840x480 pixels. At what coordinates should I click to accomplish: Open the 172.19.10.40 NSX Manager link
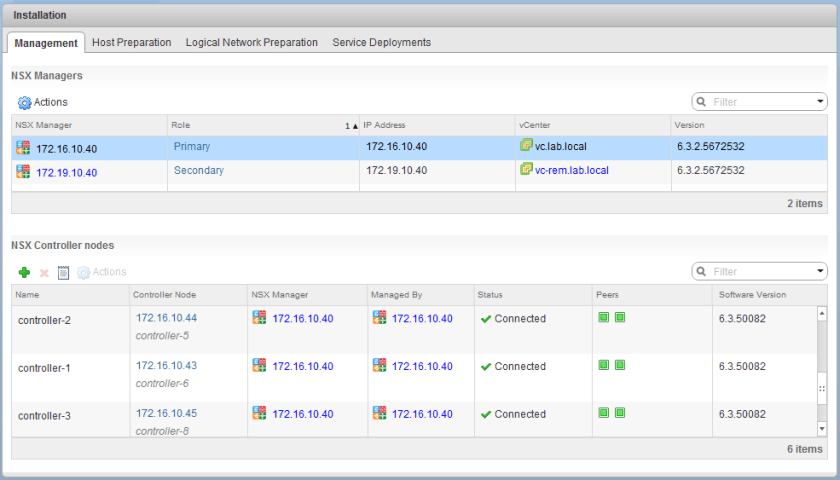66,172
